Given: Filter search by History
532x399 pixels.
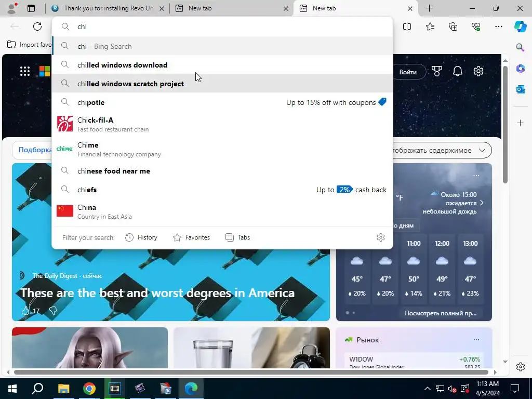Looking at the screenshot, I should [141, 237].
